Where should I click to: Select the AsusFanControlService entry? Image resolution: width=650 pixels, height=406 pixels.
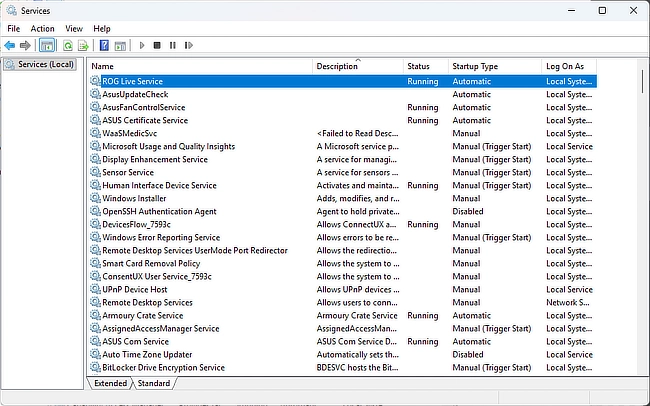(x=143, y=107)
